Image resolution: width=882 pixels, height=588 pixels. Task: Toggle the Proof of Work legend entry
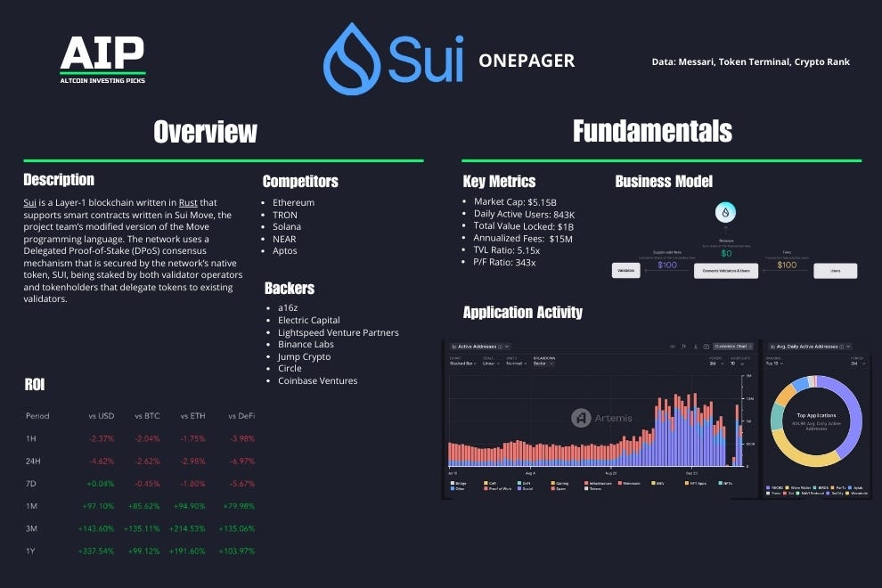coord(497,488)
